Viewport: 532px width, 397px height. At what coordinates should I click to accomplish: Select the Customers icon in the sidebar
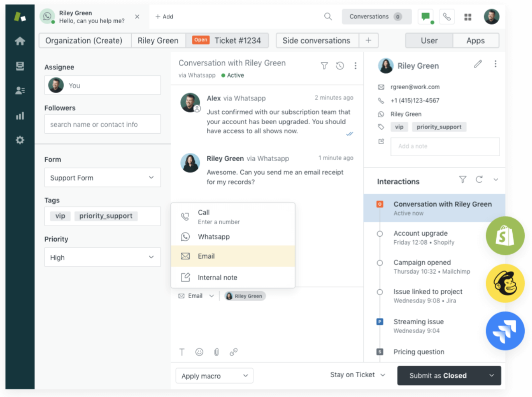[20, 90]
